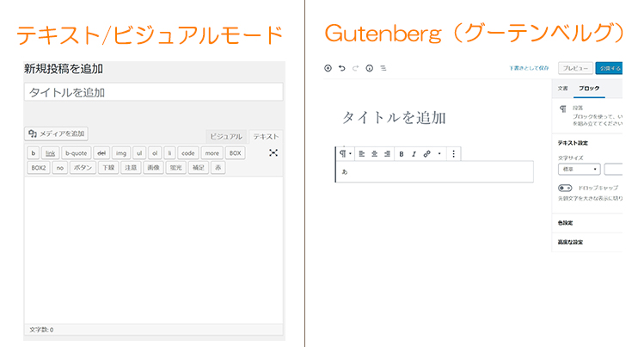Screen dimensions: 644x347
Task: Click the ol quicktag button
Action: [x=155, y=153]
